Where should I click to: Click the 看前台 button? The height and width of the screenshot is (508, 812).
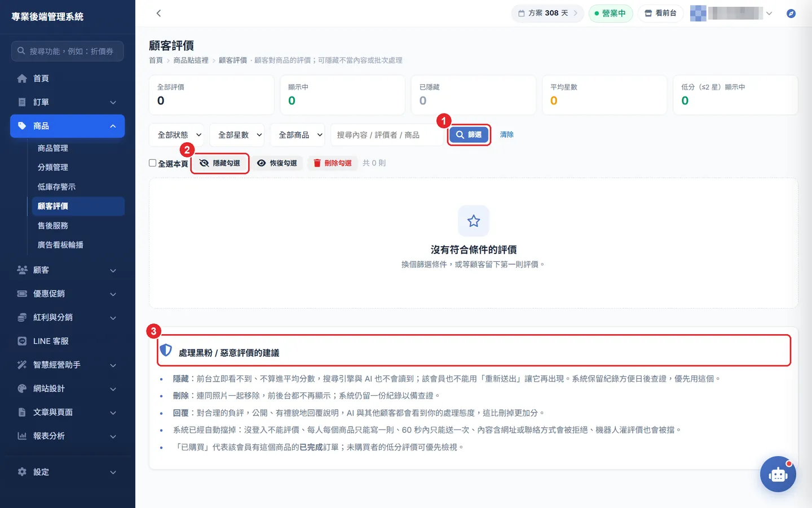click(661, 13)
